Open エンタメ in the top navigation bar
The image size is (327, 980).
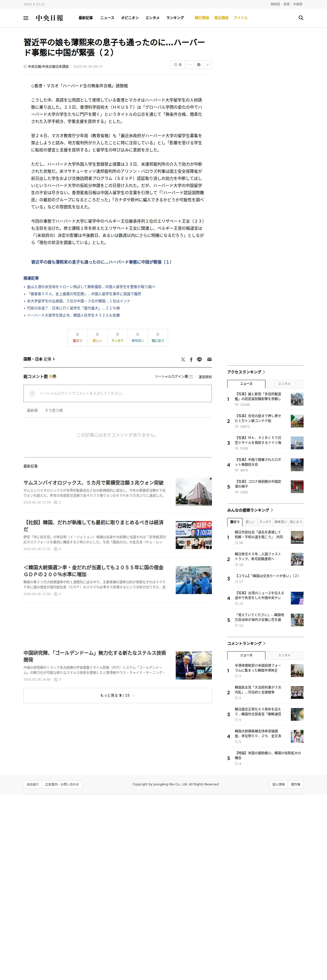click(x=152, y=18)
